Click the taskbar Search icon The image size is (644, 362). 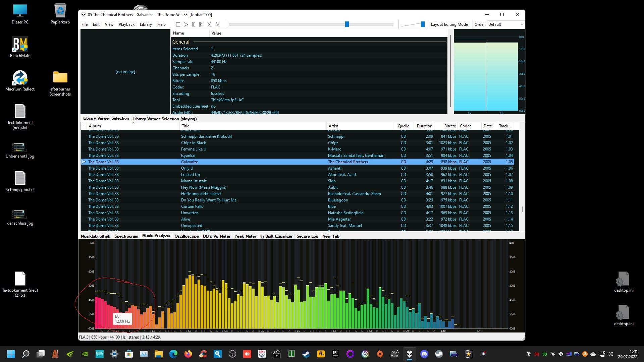pyautogui.click(x=26, y=354)
